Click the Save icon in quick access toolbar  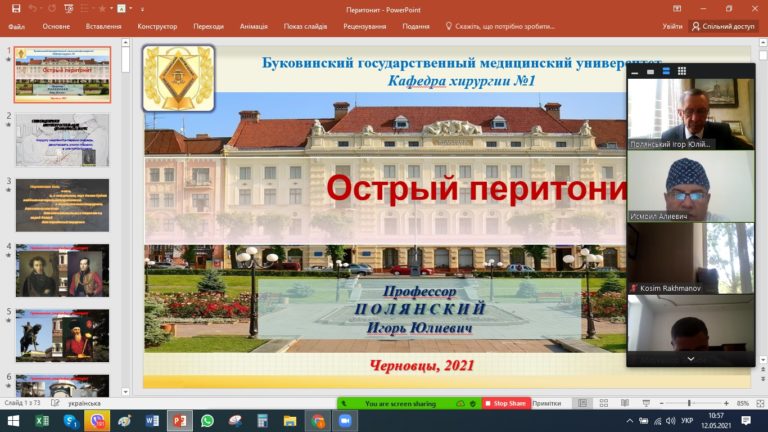point(14,8)
